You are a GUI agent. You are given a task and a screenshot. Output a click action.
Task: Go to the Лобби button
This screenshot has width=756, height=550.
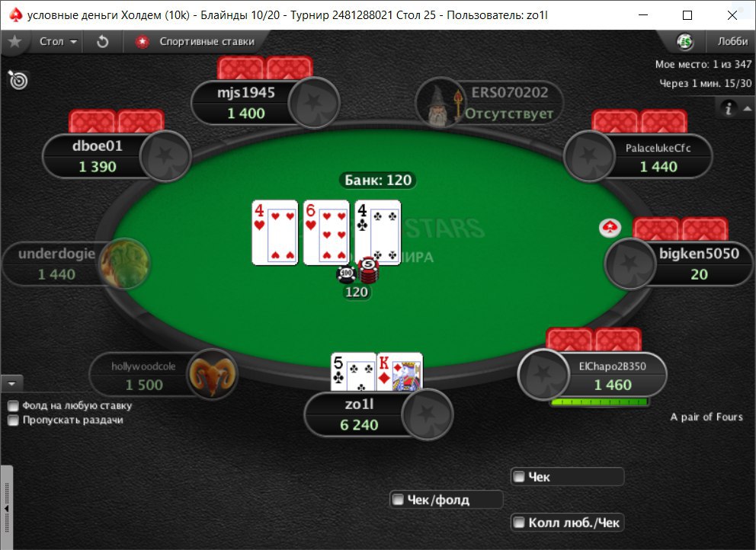click(732, 41)
